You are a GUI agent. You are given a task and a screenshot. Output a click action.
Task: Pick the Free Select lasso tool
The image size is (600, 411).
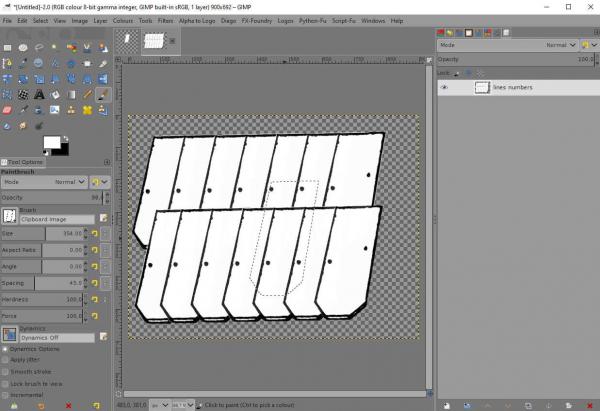[39, 47]
